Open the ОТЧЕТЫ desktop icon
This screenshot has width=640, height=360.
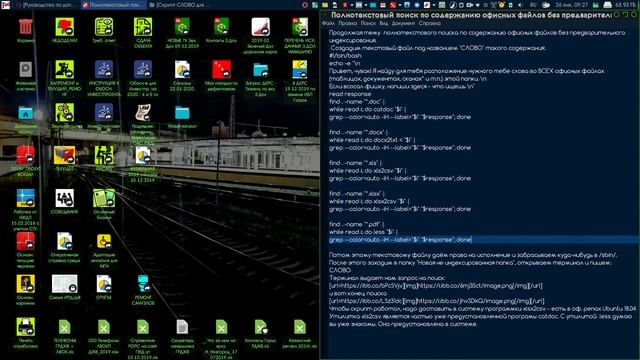(104, 284)
